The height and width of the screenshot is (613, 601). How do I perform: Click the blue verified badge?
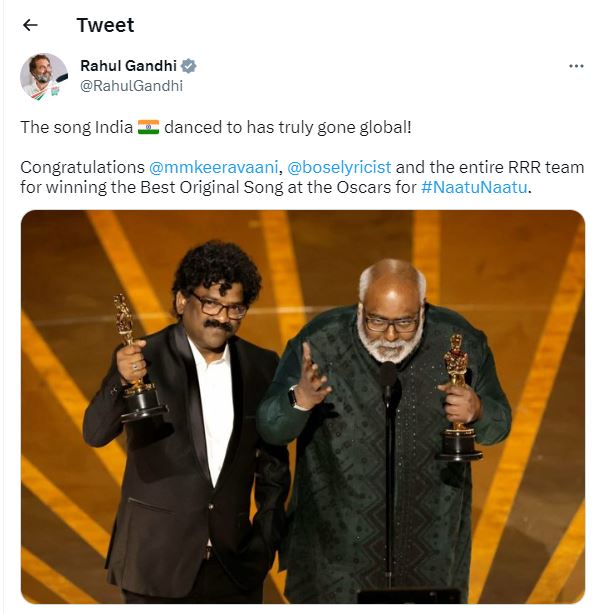tap(189, 66)
